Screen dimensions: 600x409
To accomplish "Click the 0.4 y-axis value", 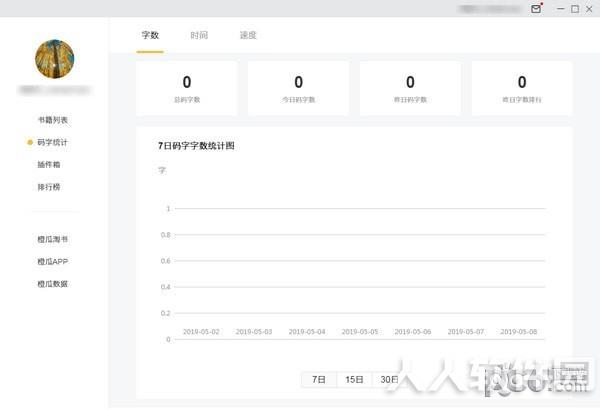I will 166,287.
